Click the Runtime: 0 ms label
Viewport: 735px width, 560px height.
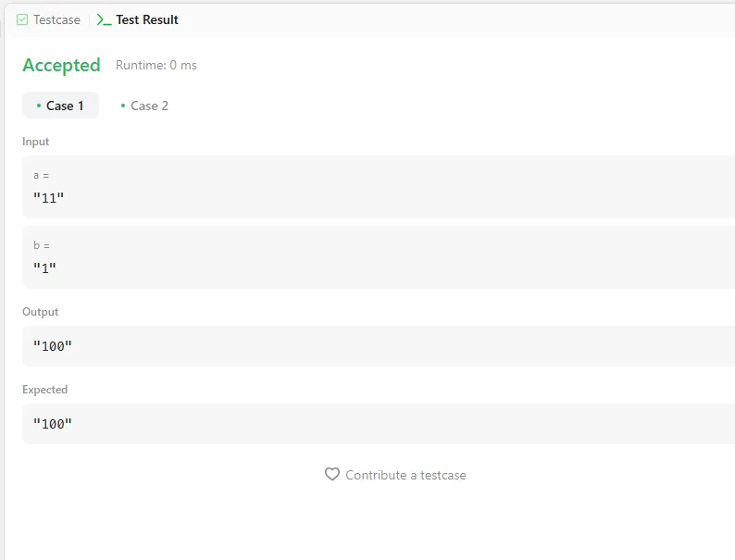[x=156, y=65]
